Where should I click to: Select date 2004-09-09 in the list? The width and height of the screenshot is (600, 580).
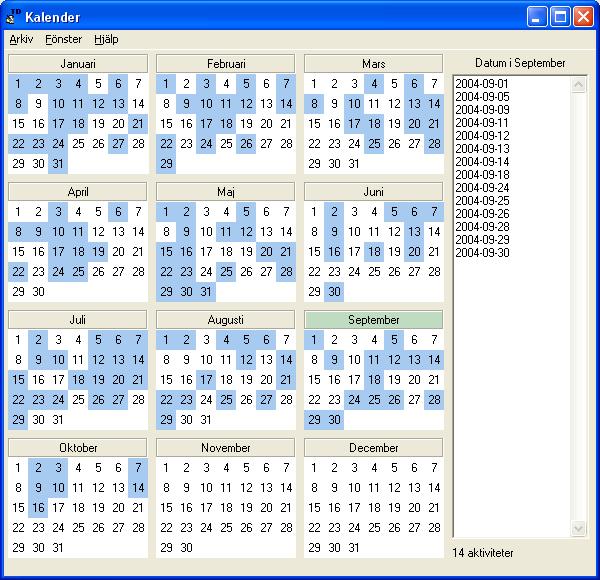[x=482, y=109]
